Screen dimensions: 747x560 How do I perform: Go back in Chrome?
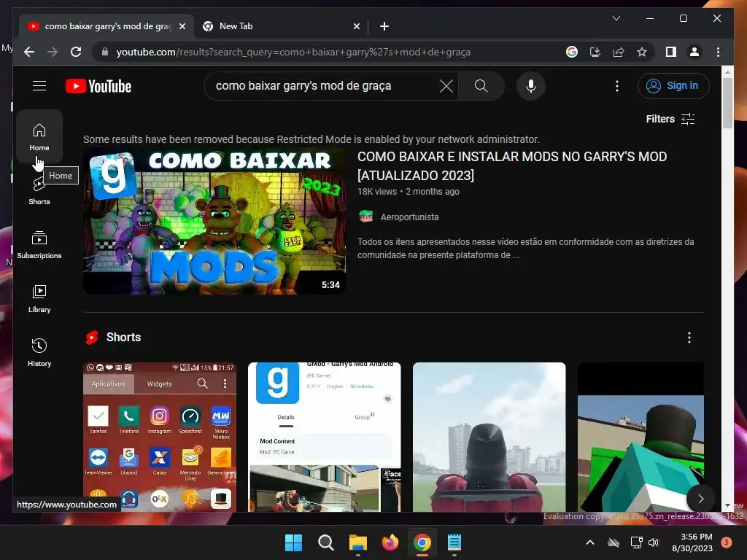[x=29, y=52]
